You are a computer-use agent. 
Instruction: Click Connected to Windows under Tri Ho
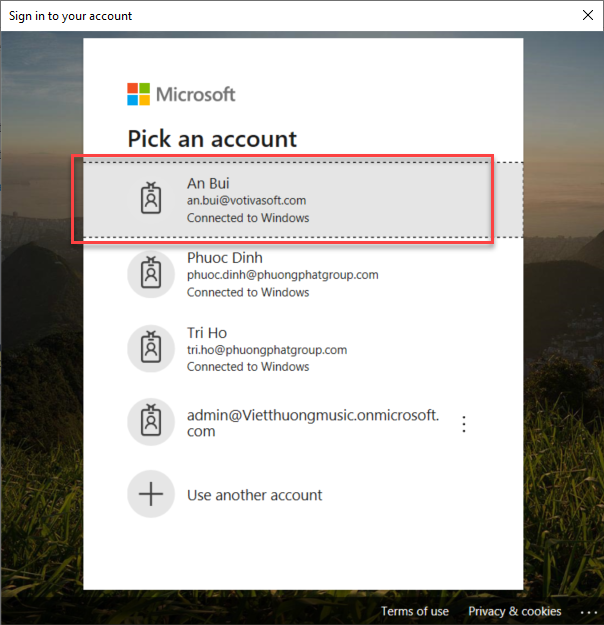[248, 367]
